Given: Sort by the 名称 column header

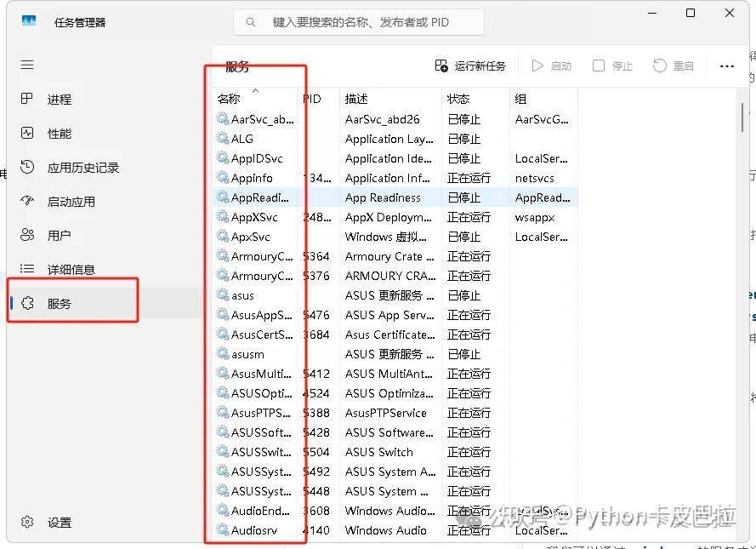Looking at the screenshot, I should [229, 99].
